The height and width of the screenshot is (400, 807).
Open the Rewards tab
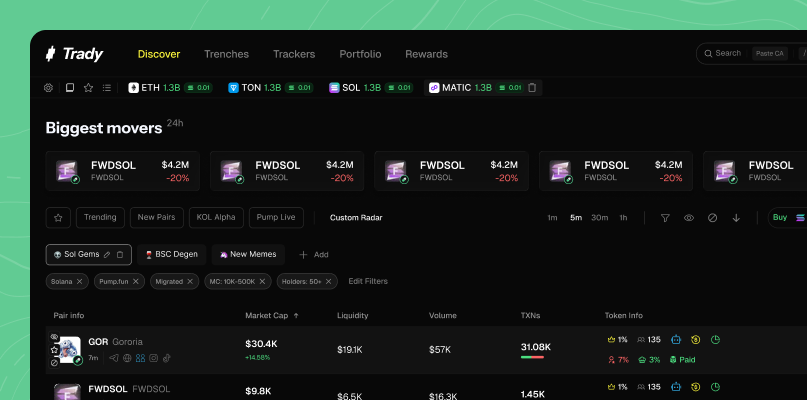pos(426,54)
